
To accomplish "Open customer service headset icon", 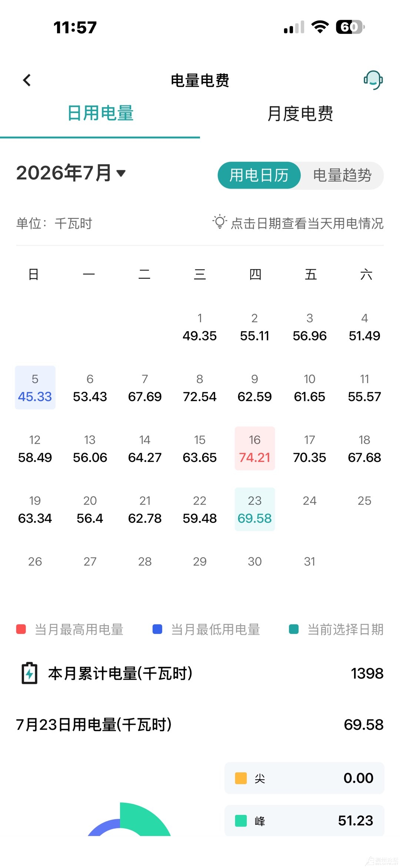I will click(373, 80).
